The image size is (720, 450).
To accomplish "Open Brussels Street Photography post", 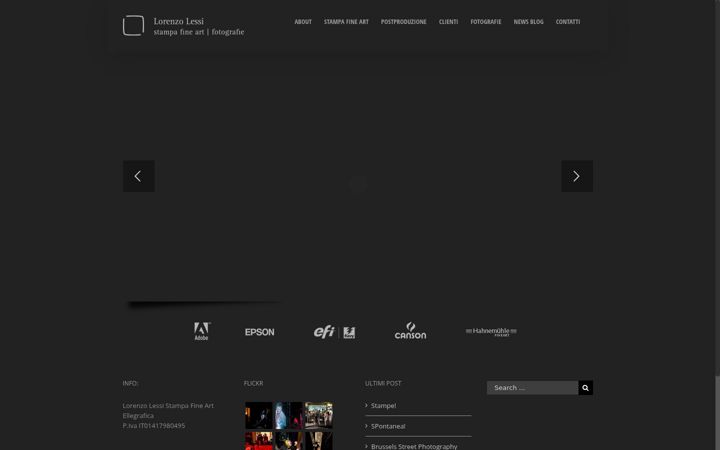I will tap(414, 446).
